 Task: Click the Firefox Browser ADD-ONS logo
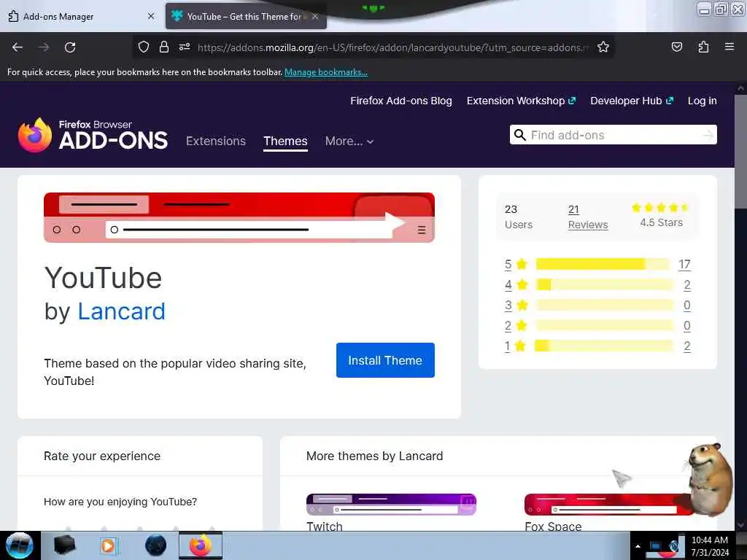click(93, 135)
